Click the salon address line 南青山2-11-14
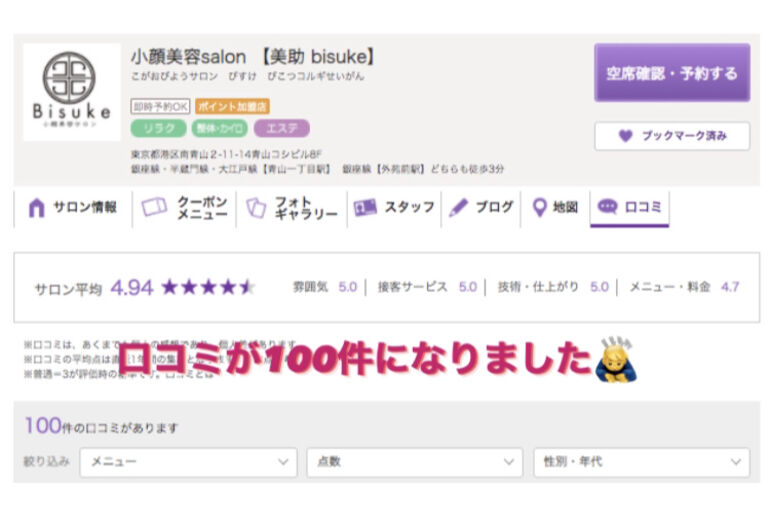770x510 pixels. (x=226, y=155)
